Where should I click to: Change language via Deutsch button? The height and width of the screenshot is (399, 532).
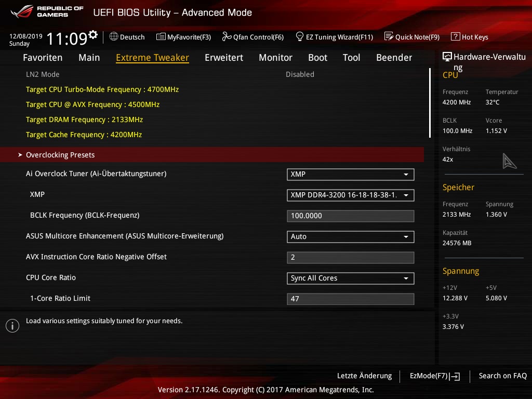127,37
